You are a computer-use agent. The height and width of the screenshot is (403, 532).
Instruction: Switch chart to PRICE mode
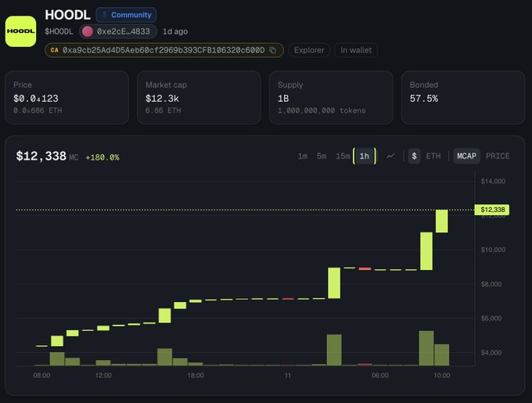click(x=498, y=156)
